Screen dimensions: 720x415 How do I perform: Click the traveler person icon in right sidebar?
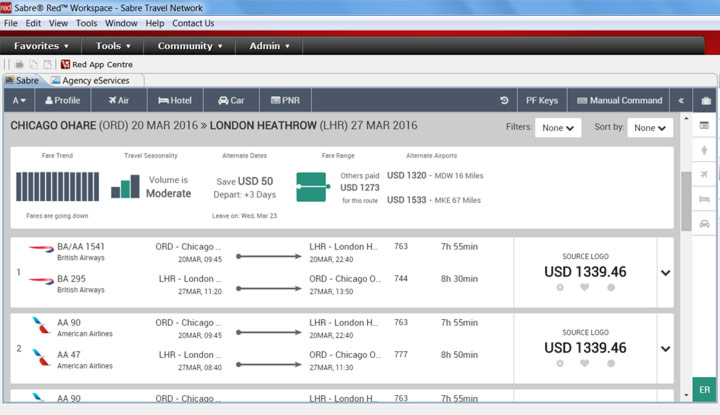(x=704, y=150)
